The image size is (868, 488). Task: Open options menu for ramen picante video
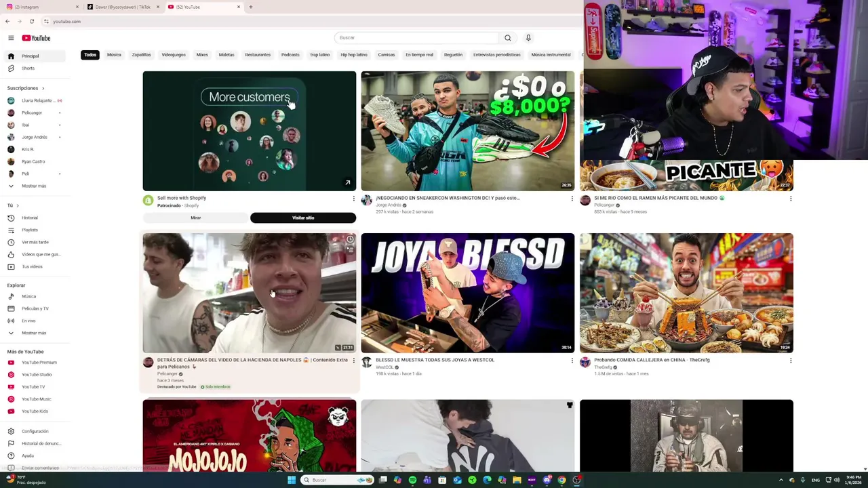(x=790, y=199)
